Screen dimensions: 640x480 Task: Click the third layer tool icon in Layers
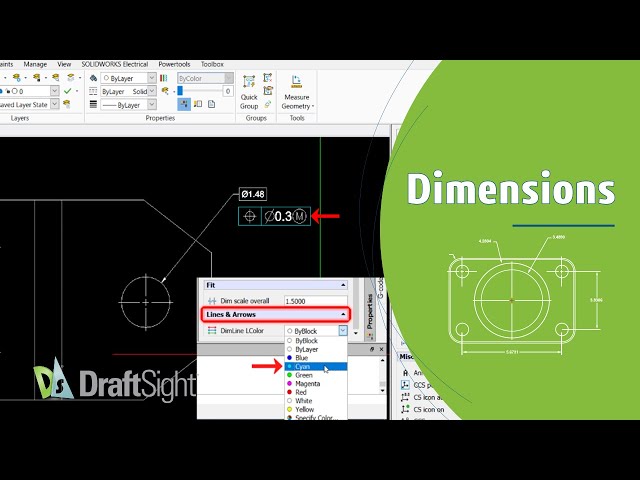(56, 78)
